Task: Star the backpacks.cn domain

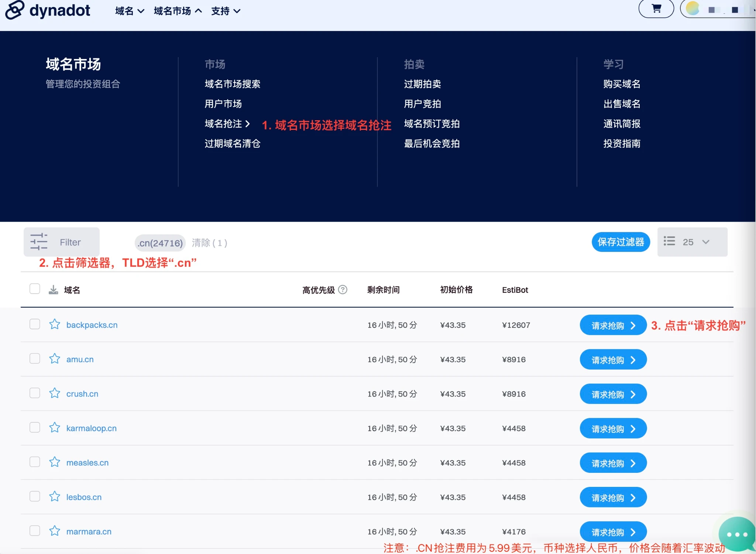Action: pyautogui.click(x=55, y=324)
